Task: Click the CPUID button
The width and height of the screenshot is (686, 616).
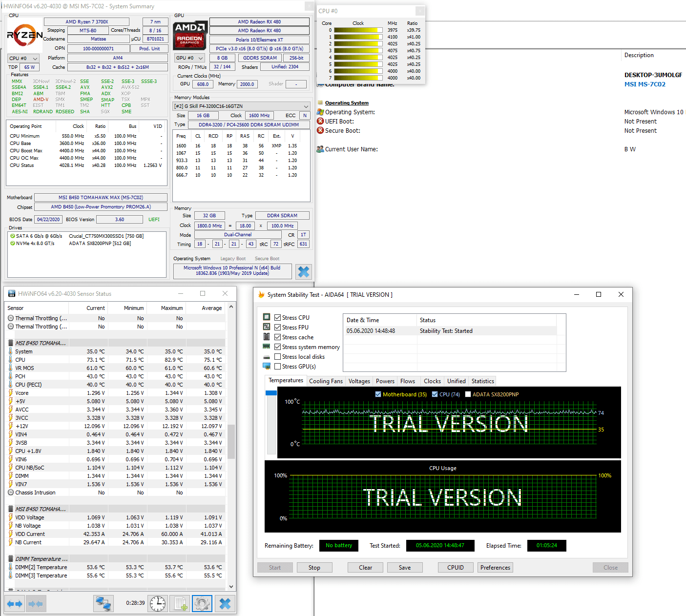Action: 456,567
